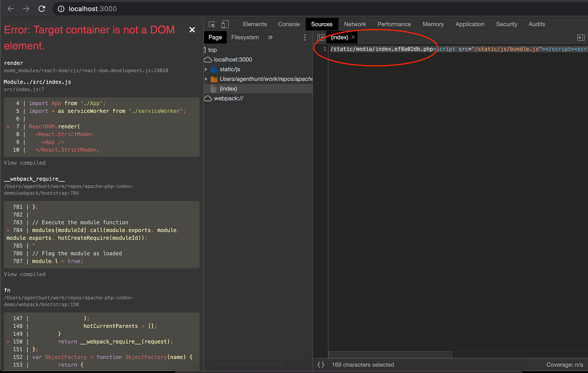Image resolution: width=588 pixels, height=373 pixels.
Task: Open the Application tab
Action: click(x=470, y=24)
